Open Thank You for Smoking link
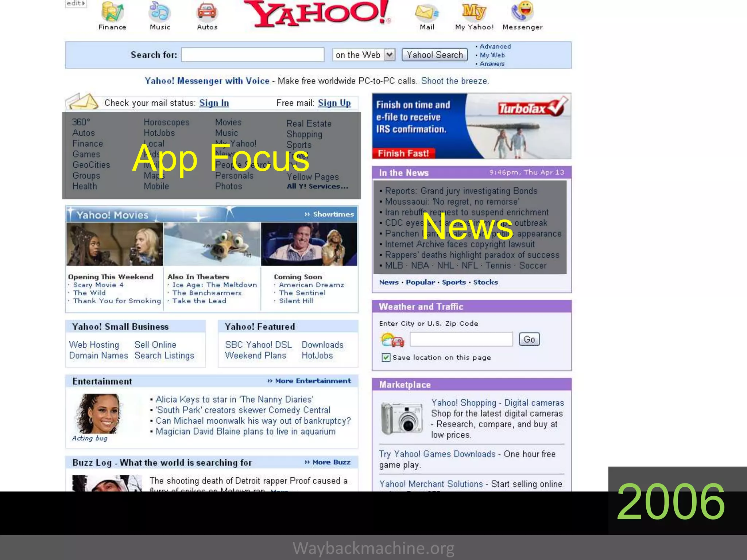747x560 pixels. (x=117, y=301)
